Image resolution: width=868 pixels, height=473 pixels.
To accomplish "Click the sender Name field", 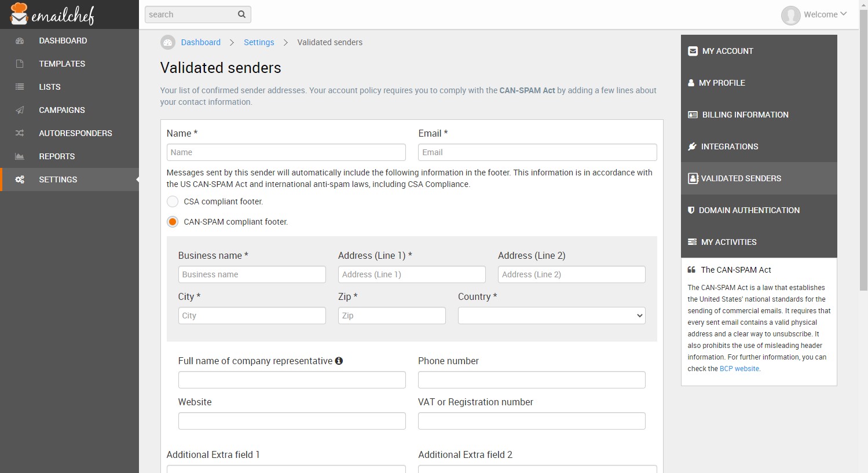I will 286,152.
